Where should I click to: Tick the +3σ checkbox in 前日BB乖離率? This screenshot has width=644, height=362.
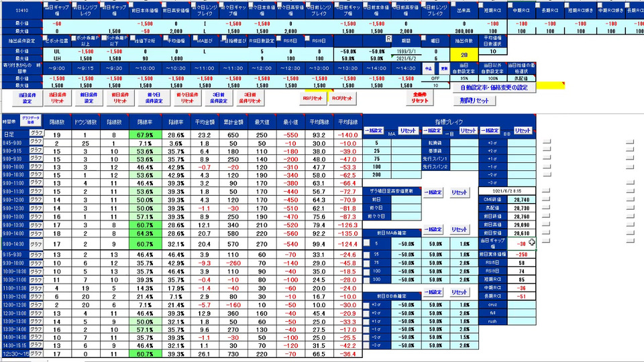click(x=366, y=306)
